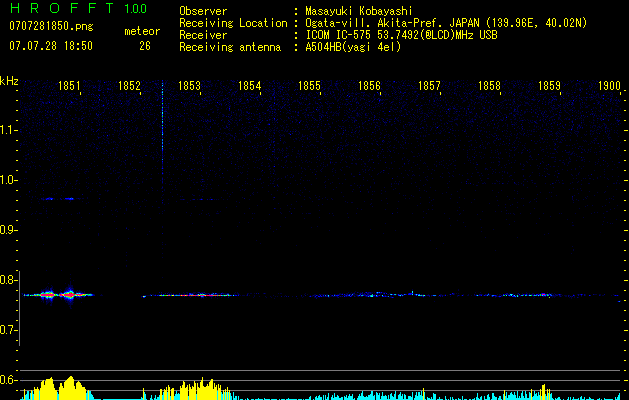This screenshot has height=400, width=629.
Task: Click the Receiving Location field label
Action: 233,23
